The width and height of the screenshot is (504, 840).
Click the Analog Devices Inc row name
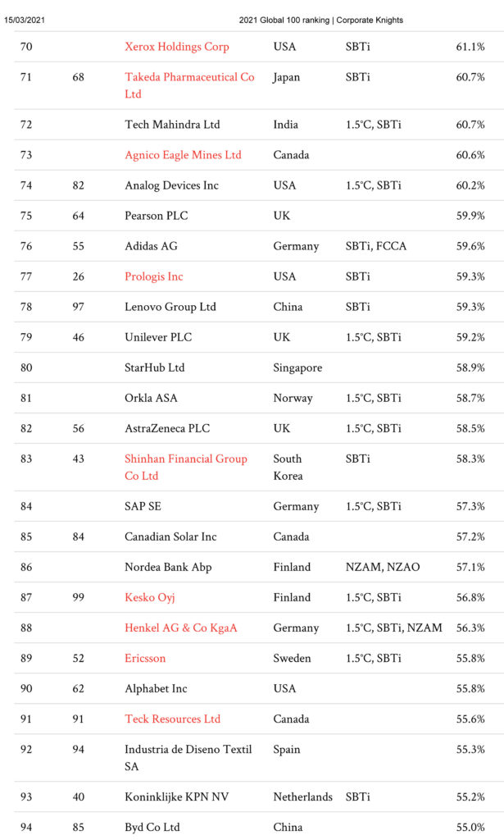pyautogui.click(x=172, y=185)
